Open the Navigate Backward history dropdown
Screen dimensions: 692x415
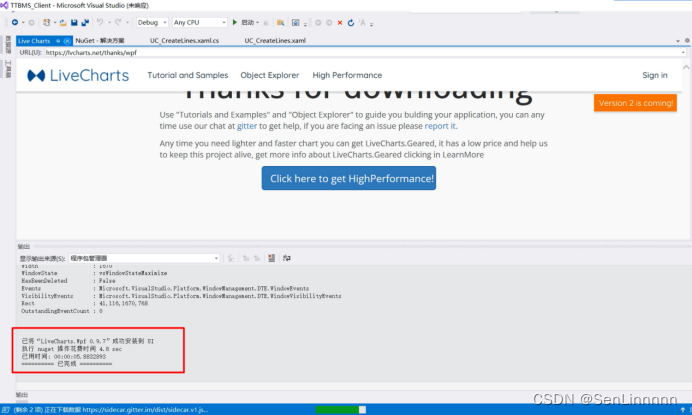(x=23, y=23)
